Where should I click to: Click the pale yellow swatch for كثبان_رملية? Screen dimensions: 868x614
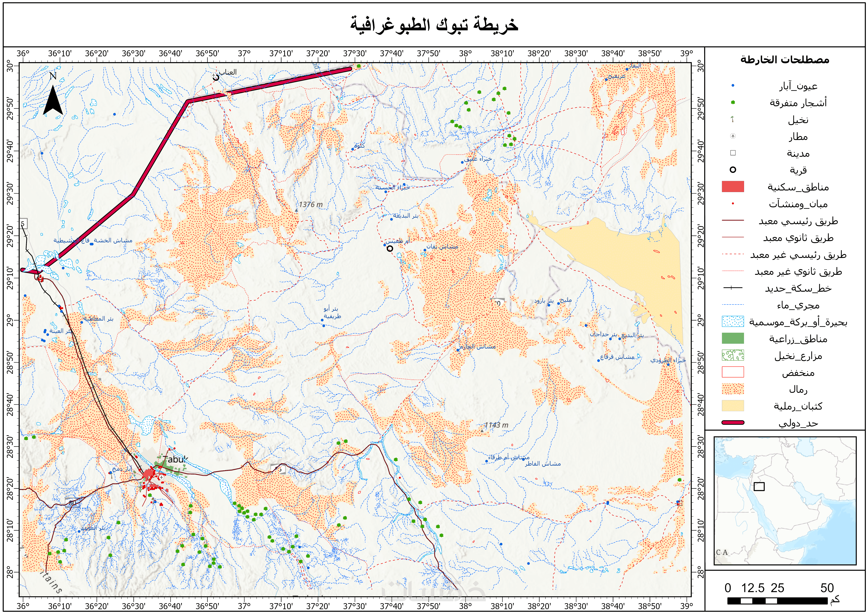[x=733, y=406]
